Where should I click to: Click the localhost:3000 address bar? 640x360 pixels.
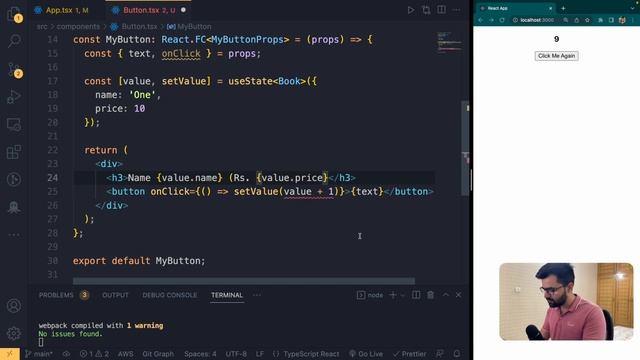coord(536,20)
